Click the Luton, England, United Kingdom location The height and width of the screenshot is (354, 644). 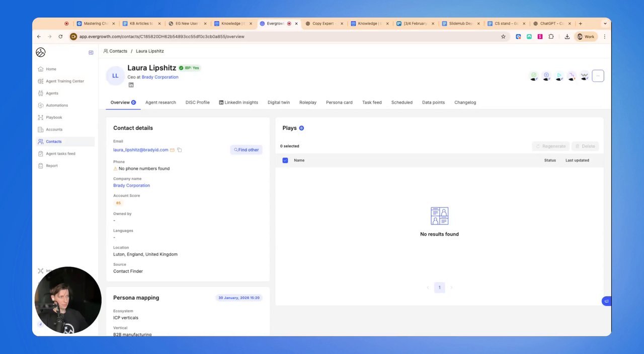pyautogui.click(x=145, y=254)
